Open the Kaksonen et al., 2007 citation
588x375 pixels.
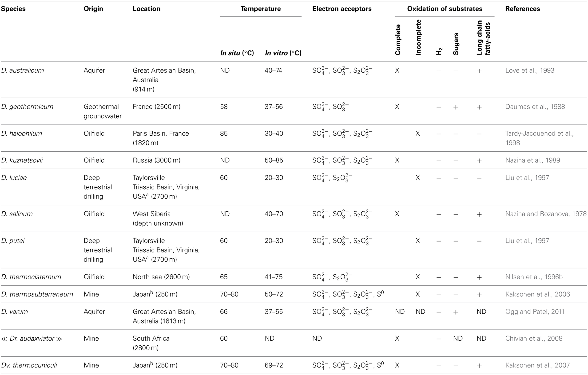[x=537, y=365]
